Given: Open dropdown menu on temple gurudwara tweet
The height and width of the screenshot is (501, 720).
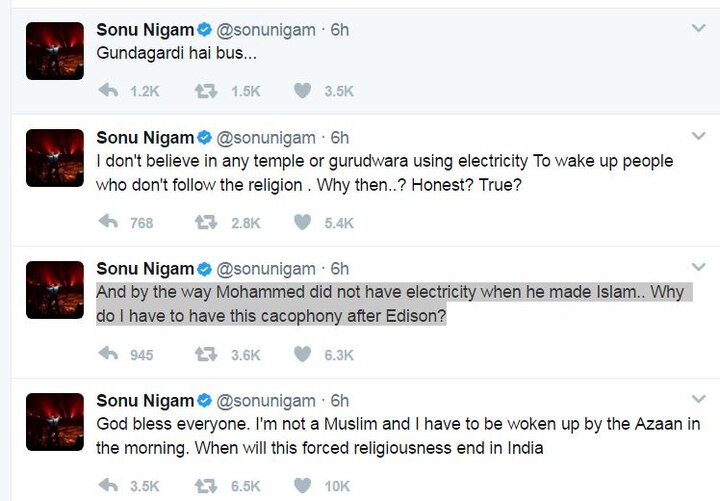Looking at the screenshot, I should pos(698,136).
